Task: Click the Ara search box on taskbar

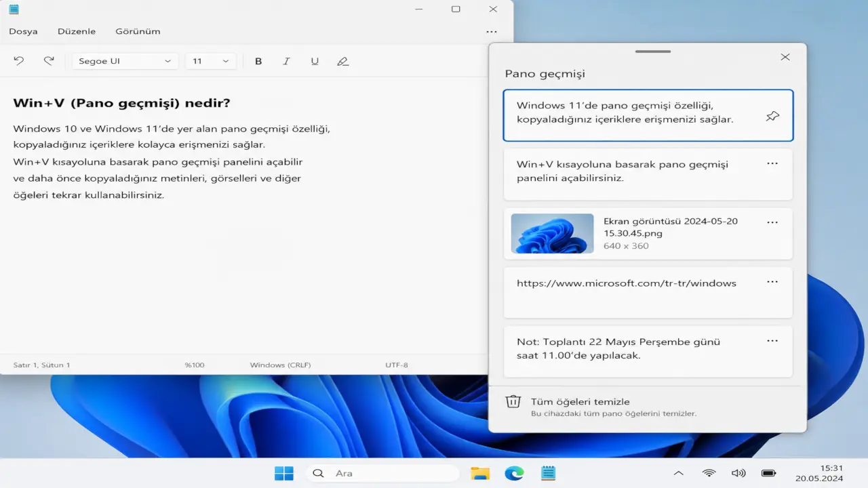Action: [382, 473]
